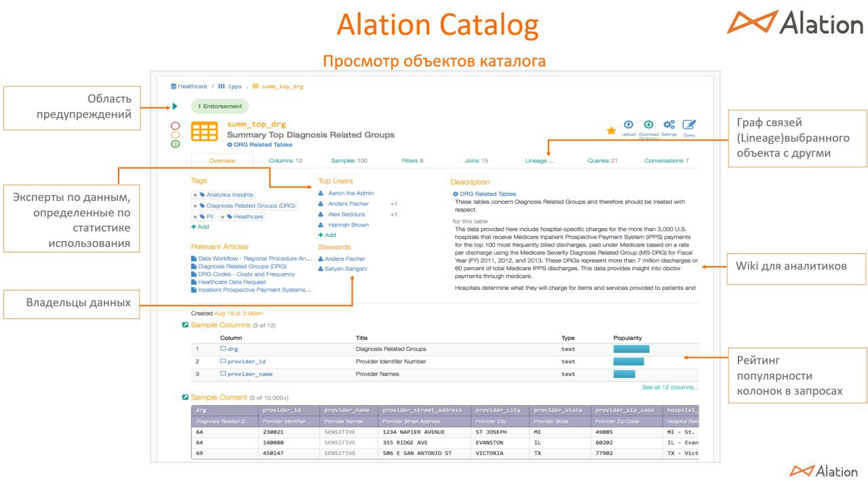Open the provider_id column link
Screen dimensions: 868x484
246,362
